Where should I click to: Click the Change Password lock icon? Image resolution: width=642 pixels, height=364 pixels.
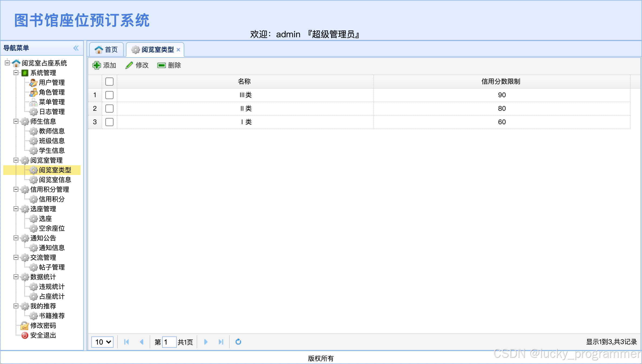point(25,325)
